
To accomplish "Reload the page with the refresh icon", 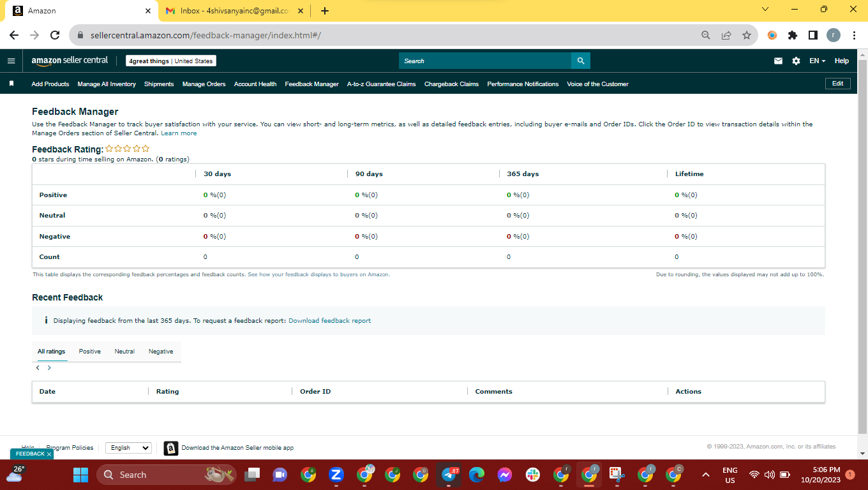I will click(55, 35).
